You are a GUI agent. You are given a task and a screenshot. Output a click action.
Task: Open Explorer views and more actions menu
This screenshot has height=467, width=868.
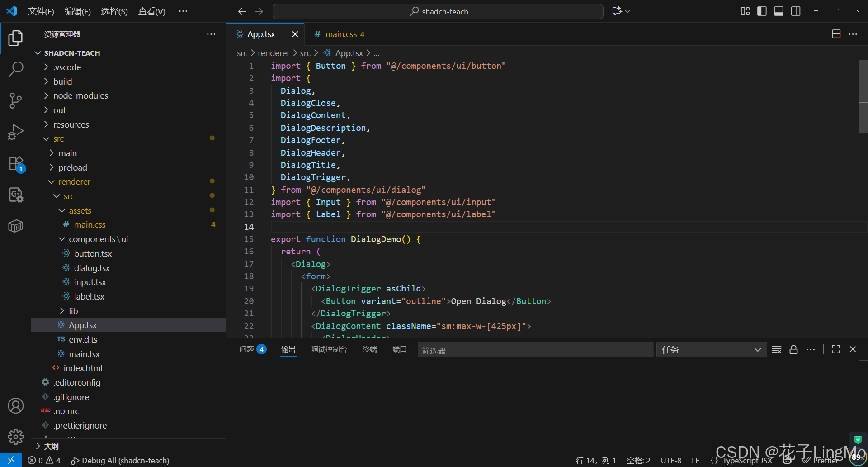click(x=211, y=34)
